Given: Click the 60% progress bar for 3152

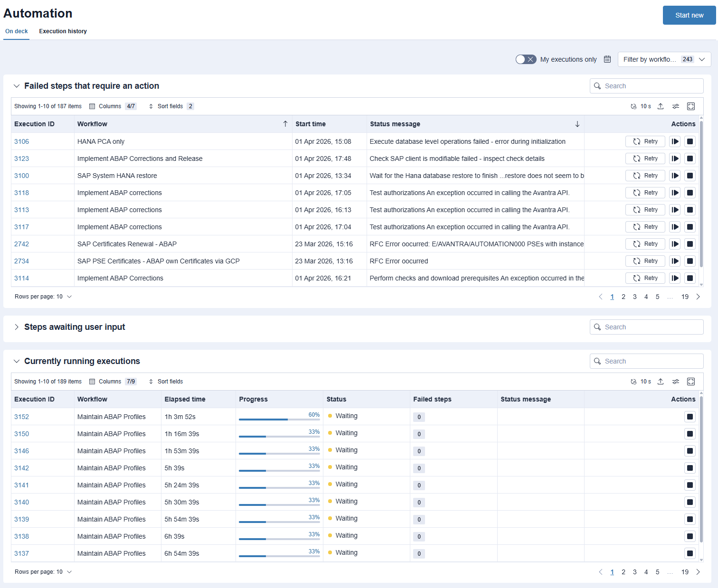Looking at the screenshot, I should point(279,420).
